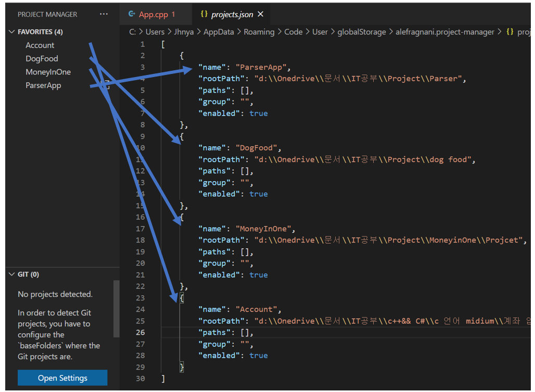Click the Users breadcrumb segment
The width and height of the screenshot is (535, 392).
pos(155,32)
